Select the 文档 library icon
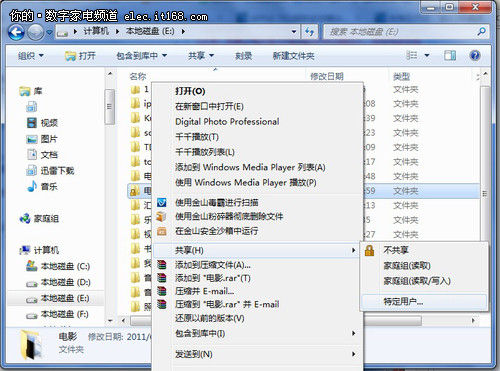 click(x=32, y=154)
